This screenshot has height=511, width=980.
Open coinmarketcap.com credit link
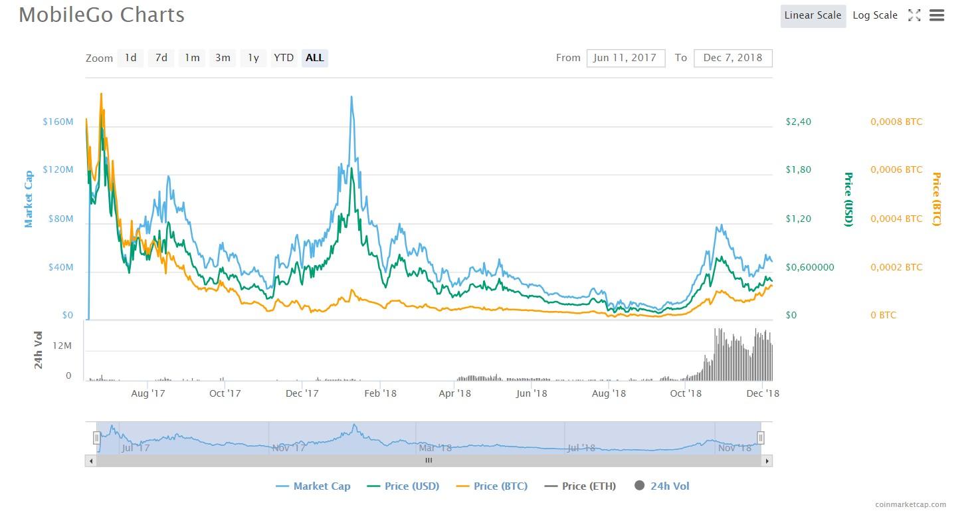click(910, 504)
